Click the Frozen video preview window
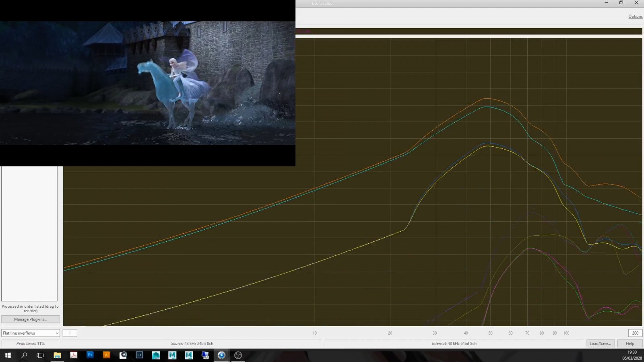Viewport: 644px width, 362px height. [147, 83]
